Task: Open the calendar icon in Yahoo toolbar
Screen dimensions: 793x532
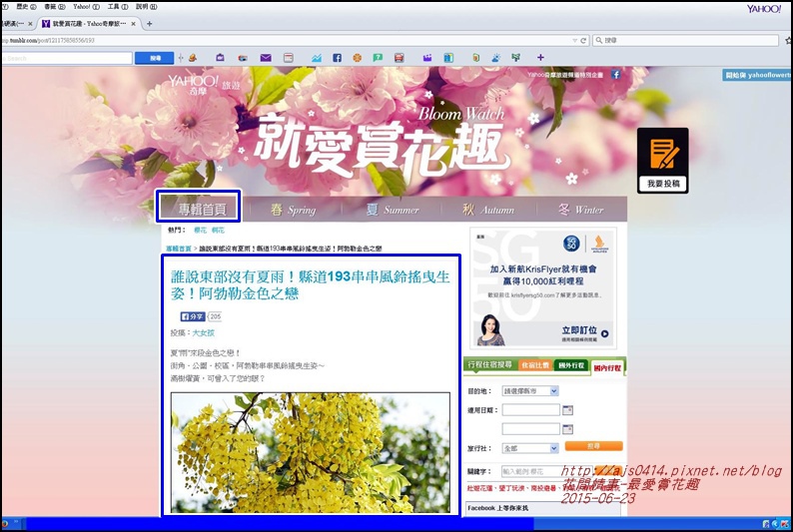Action: click(x=289, y=58)
